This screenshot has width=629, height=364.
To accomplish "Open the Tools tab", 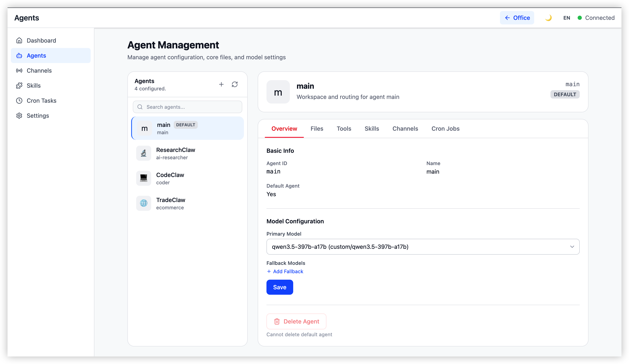I will pyautogui.click(x=344, y=129).
